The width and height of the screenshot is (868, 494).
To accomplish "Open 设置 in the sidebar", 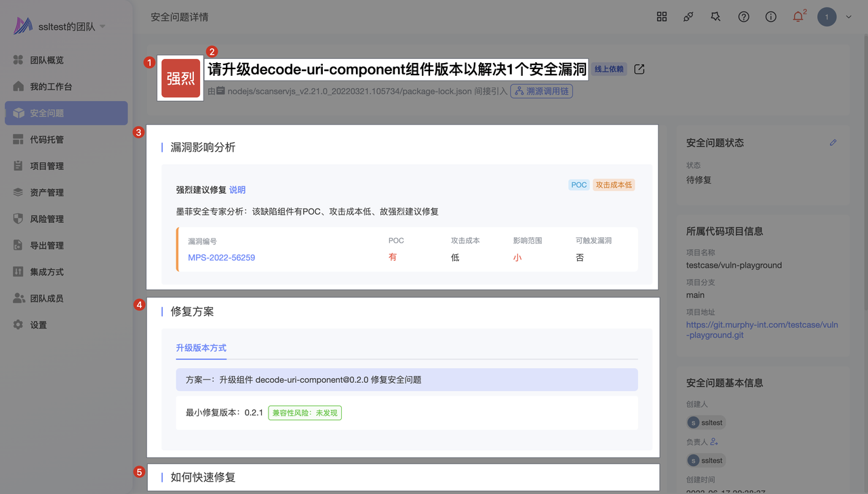I will point(39,325).
